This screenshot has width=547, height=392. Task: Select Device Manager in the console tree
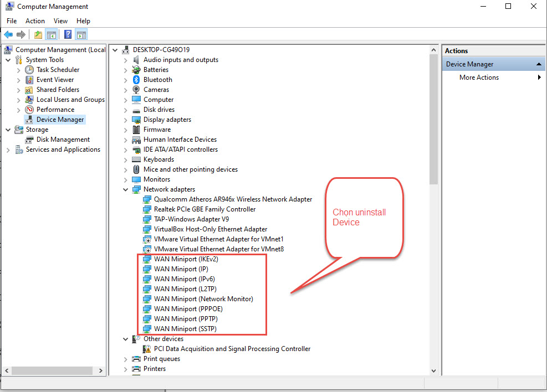pos(60,120)
